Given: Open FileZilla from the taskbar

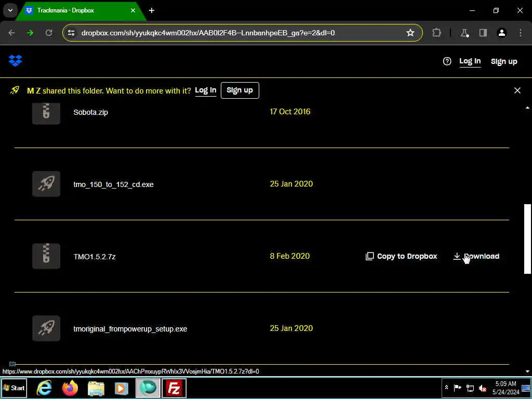Looking at the screenshot, I should pyautogui.click(x=174, y=388).
